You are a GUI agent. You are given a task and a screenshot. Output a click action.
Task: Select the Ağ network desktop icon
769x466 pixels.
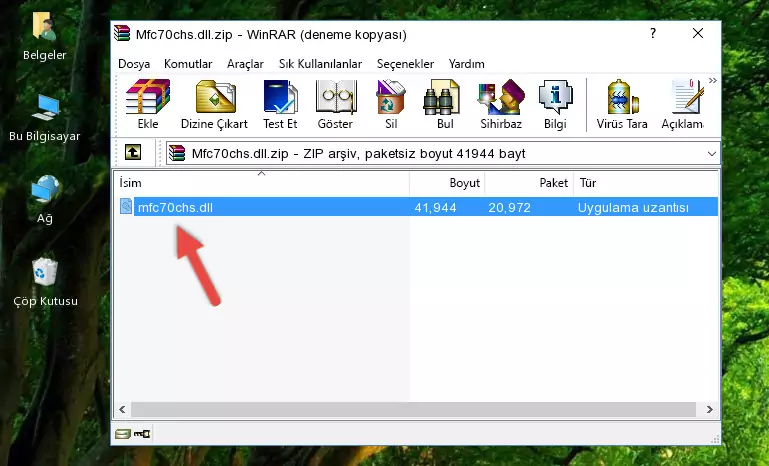pos(44,200)
